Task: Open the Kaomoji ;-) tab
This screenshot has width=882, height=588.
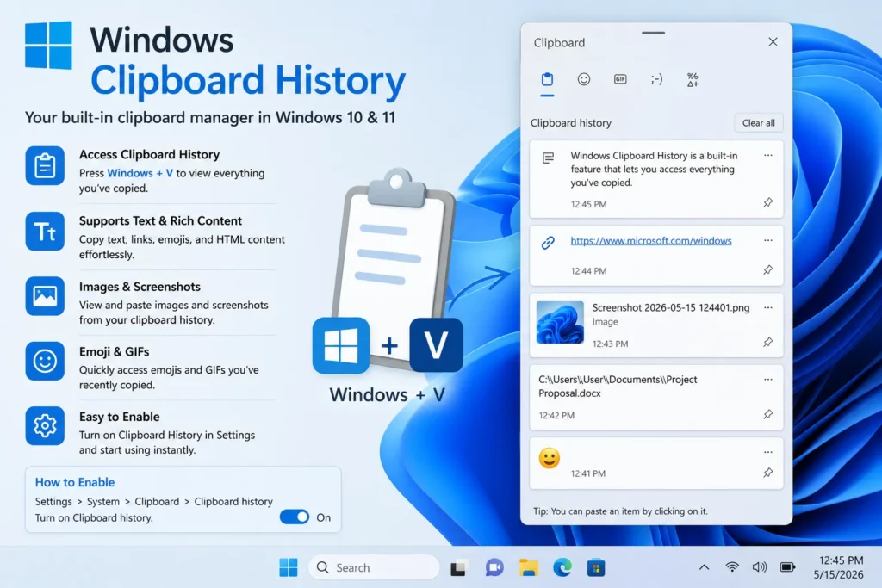Action: pyautogui.click(x=656, y=79)
